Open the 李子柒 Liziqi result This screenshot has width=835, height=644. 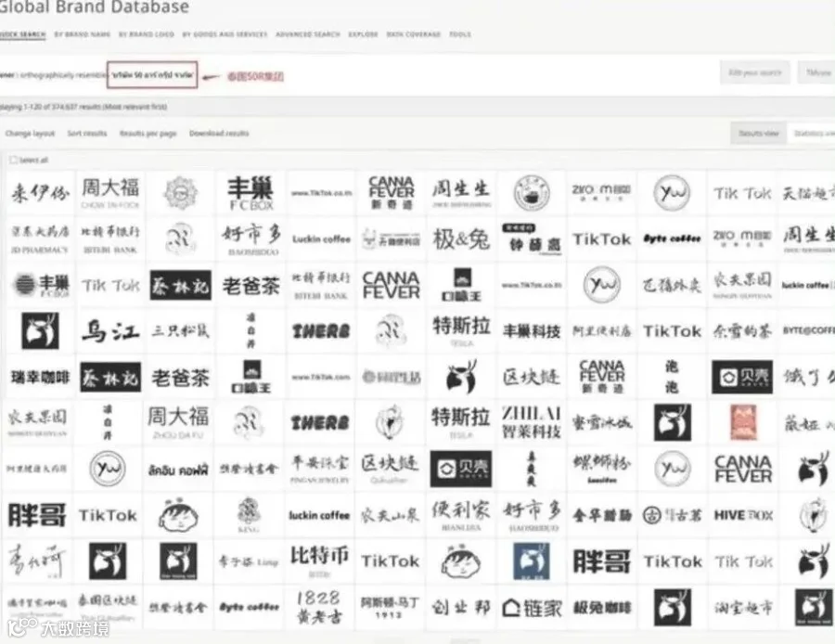pyautogui.click(x=248, y=561)
